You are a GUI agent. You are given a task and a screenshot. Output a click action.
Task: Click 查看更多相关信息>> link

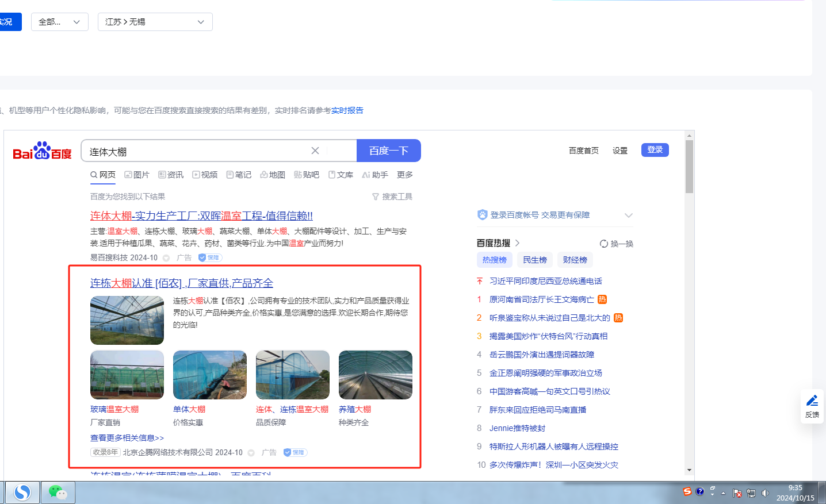(127, 438)
